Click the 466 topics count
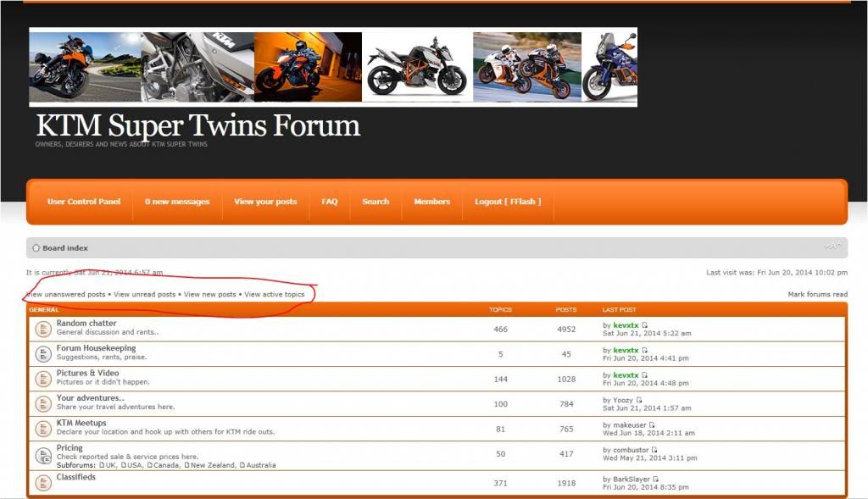Image resolution: width=868 pixels, height=499 pixels. click(x=500, y=330)
